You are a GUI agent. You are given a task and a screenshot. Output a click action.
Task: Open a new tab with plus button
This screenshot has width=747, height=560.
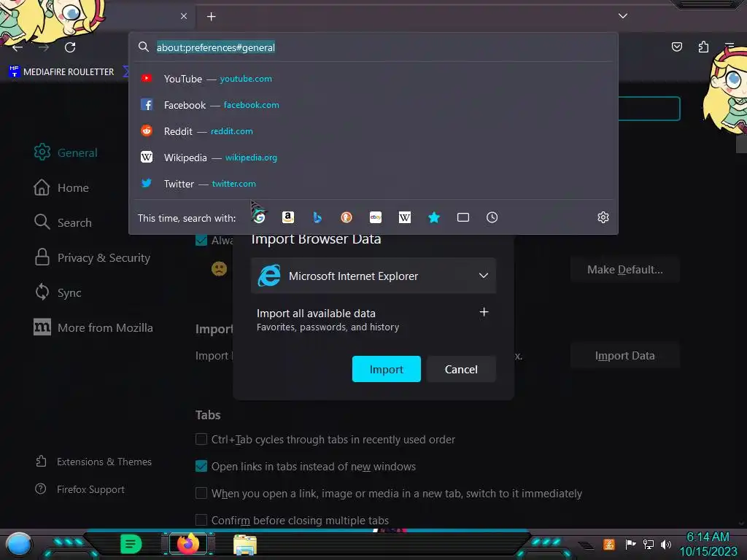[x=211, y=17]
